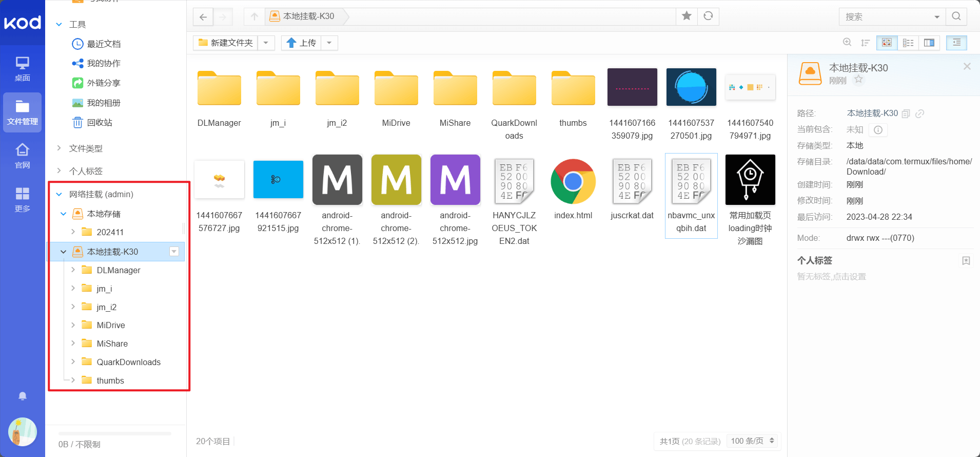This screenshot has height=457, width=980.
Task: Click the zoom icon size magnifier in the toolbar
Action: 847,43
